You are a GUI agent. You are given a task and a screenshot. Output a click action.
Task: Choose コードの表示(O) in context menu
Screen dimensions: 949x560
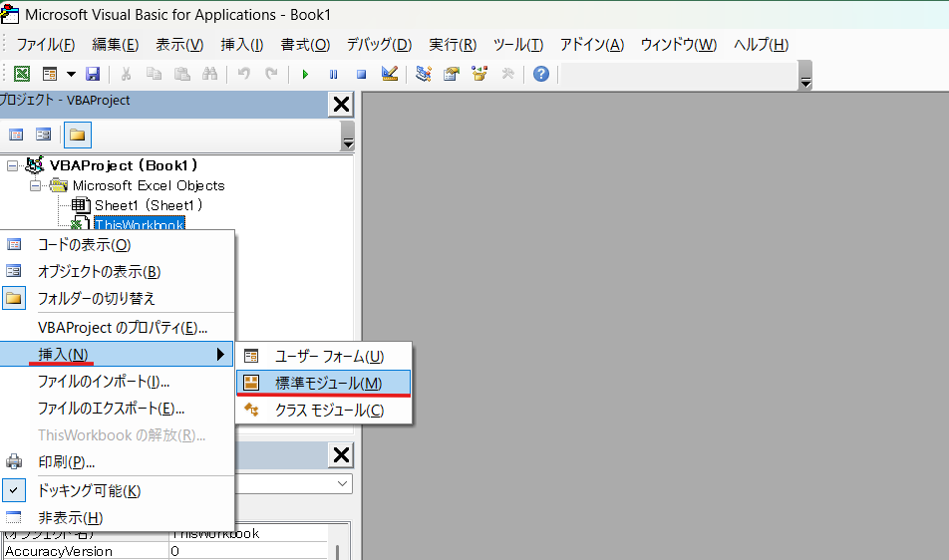pos(117,245)
